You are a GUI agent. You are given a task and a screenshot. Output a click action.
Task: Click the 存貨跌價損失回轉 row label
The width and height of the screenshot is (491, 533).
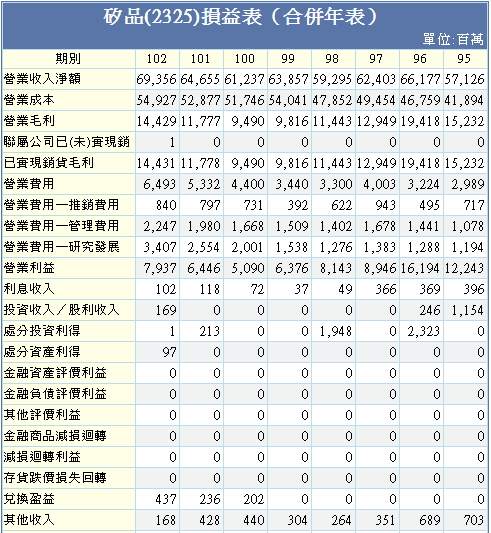click(55, 478)
